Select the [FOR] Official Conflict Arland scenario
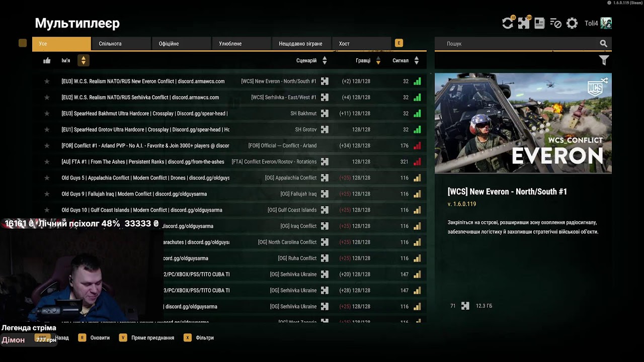This screenshot has height=362, width=644. click(282, 146)
